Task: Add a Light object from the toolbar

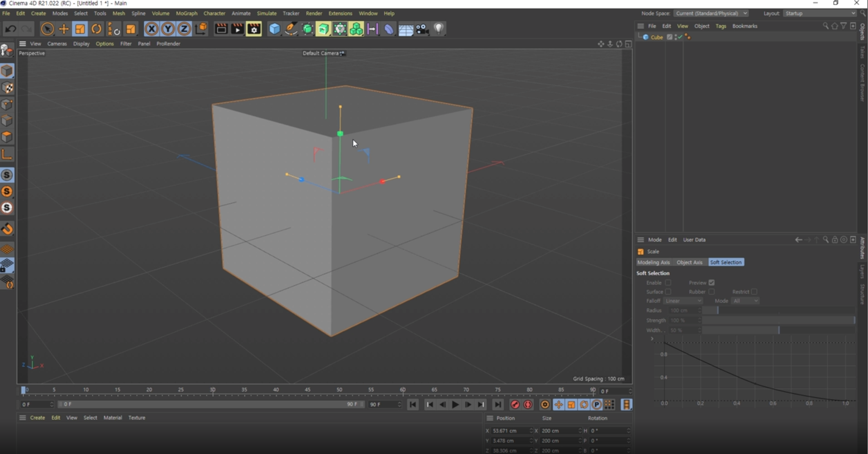Action: click(x=439, y=29)
